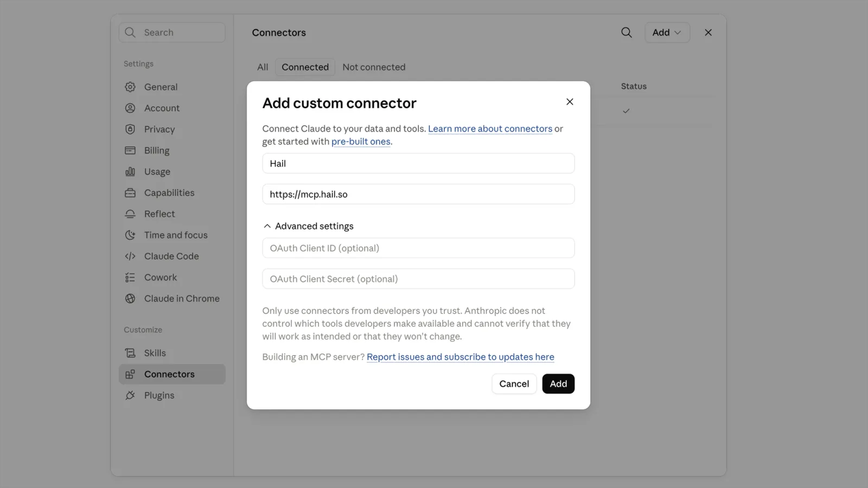This screenshot has height=488, width=868.
Task: Click the Claude Code brackets icon
Action: pyautogui.click(x=130, y=256)
